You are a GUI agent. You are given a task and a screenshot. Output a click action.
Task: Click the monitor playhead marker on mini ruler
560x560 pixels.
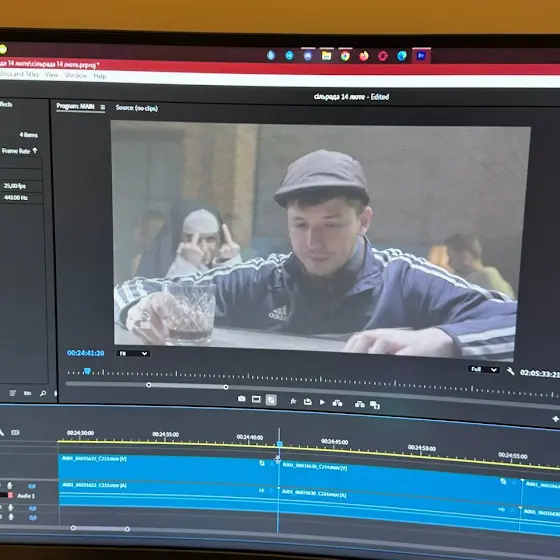point(87,371)
